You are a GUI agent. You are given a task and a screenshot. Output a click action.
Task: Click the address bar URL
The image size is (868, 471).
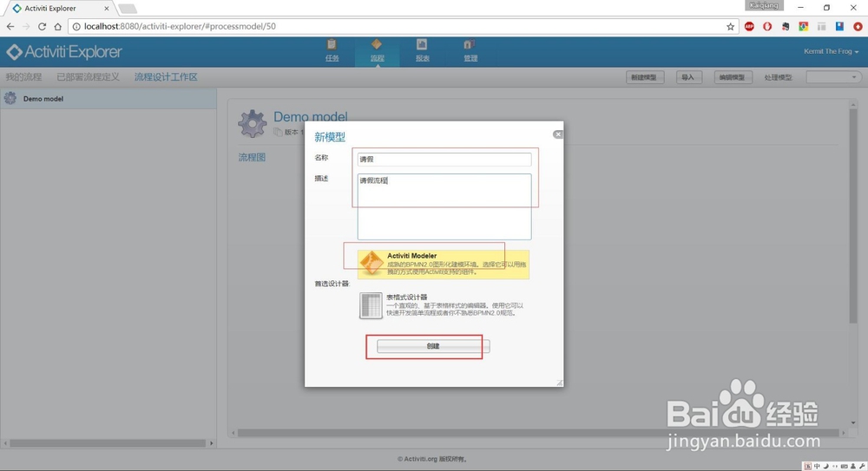[180, 26]
